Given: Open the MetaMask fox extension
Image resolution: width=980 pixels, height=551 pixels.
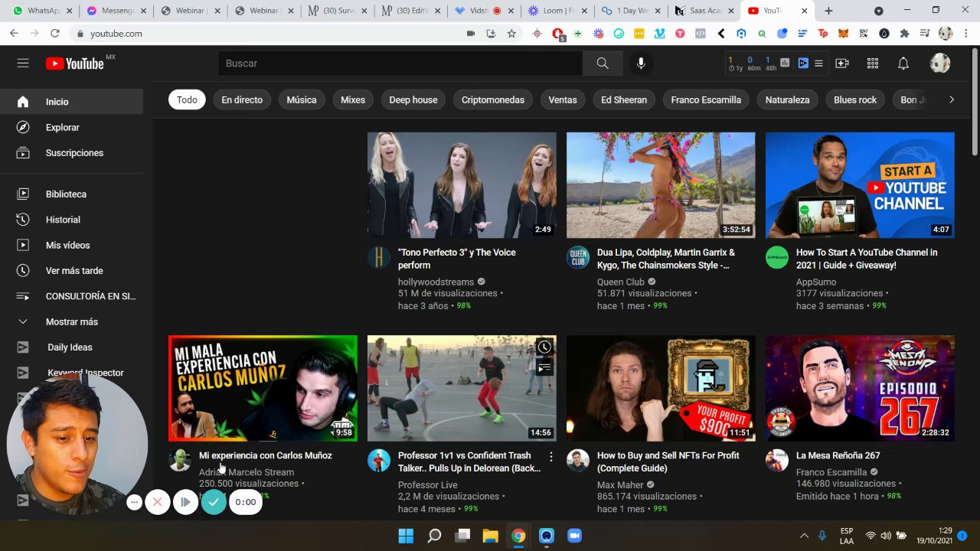Looking at the screenshot, I should [843, 34].
